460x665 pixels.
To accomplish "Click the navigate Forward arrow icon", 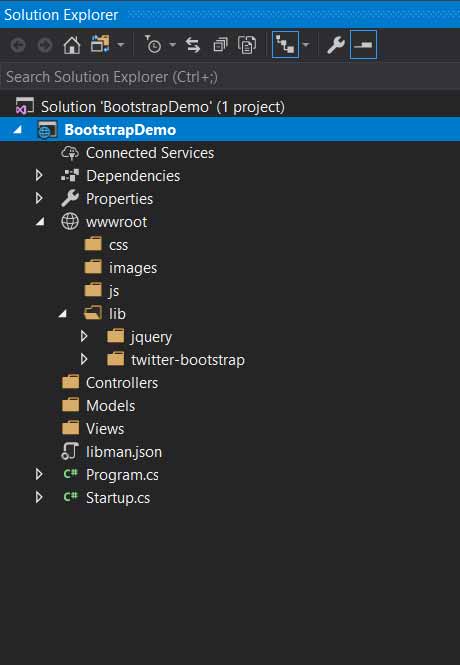I will click(x=45, y=45).
